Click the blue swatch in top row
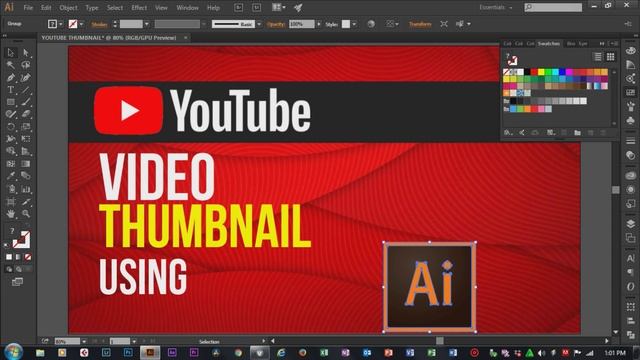 click(x=562, y=72)
